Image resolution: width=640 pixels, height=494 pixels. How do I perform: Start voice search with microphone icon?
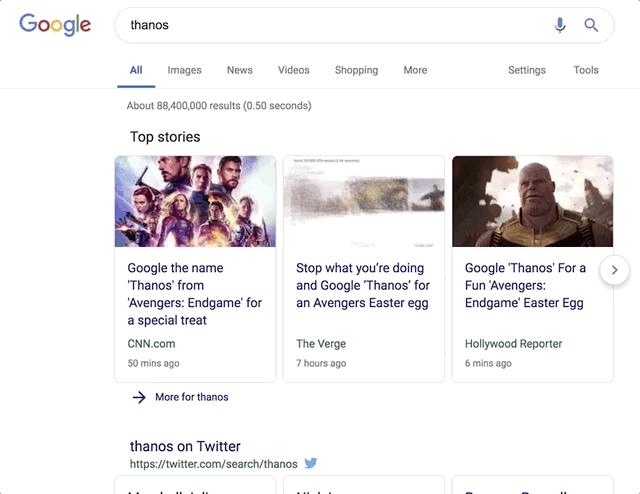tap(560, 25)
